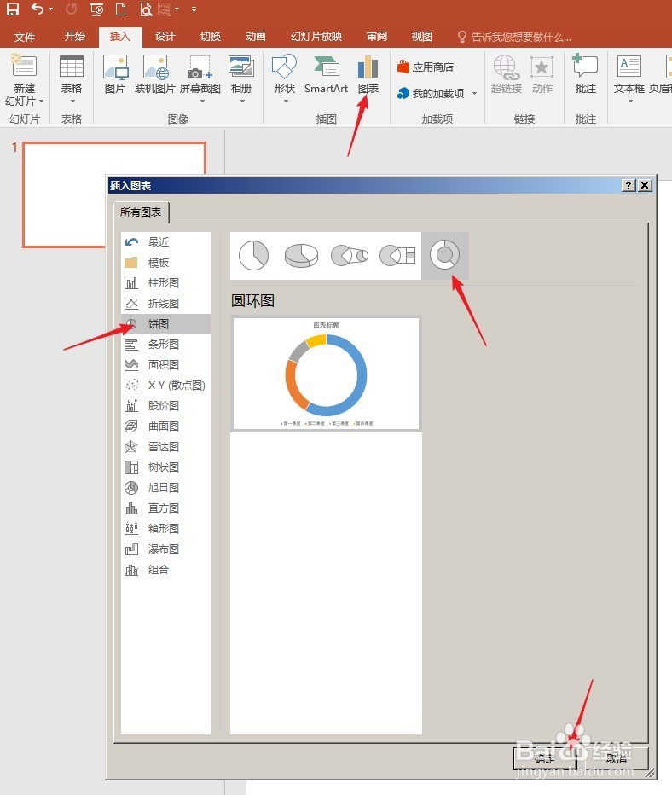Switch to the 视图 View tab
Image resolution: width=672 pixels, height=795 pixels.
click(x=421, y=37)
